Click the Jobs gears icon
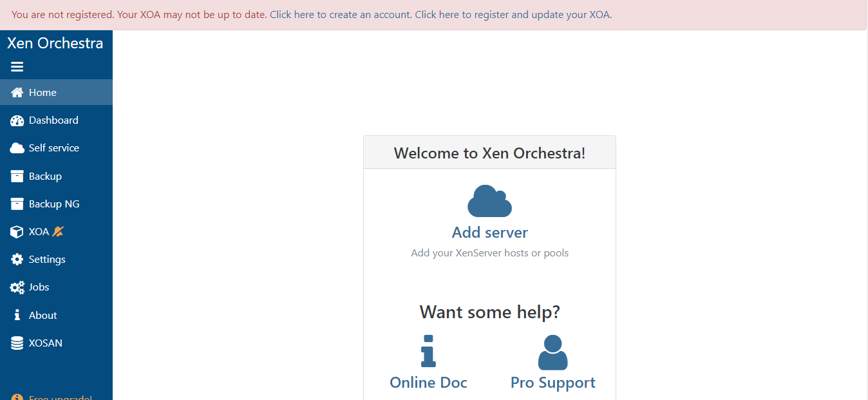Image resolution: width=868 pixels, height=400 pixels. pos(17,287)
